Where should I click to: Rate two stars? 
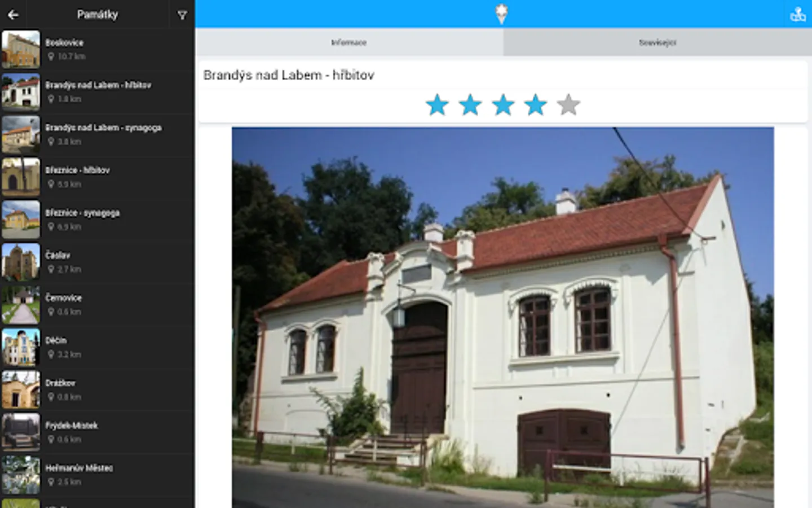point(470,105)
